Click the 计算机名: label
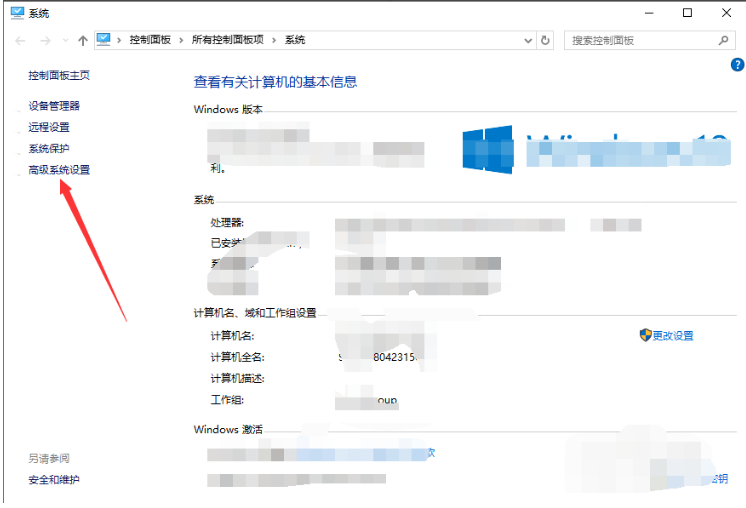This screenshot has width=746, height=508. pyautogui.click(x=232, y=336)
